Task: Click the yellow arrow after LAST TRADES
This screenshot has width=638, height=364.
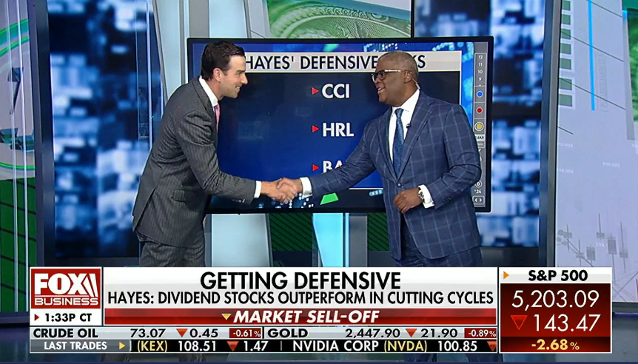Action: (x=121, y=346)
